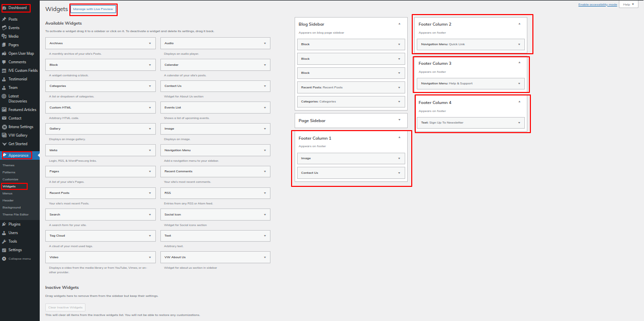Click the Settings icon in sidebar

5,250
